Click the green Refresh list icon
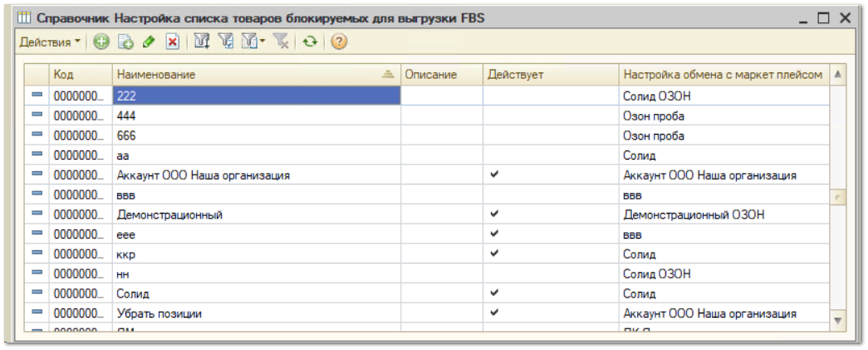868x350 pixels. pos(310,42)
